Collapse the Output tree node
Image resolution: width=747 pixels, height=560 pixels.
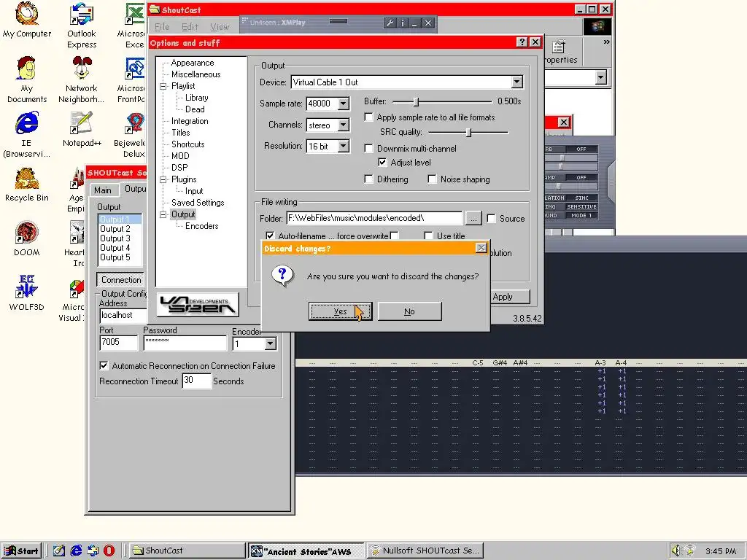[163, 215]
